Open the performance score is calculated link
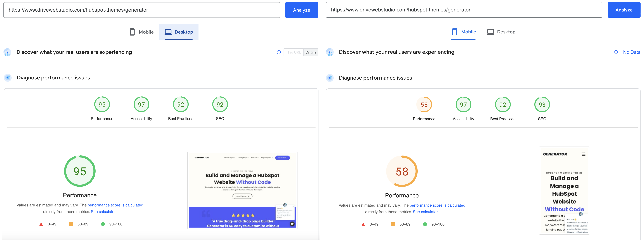Image resolution: width=644 pixels, height=240 pixels. pos(115,205)
